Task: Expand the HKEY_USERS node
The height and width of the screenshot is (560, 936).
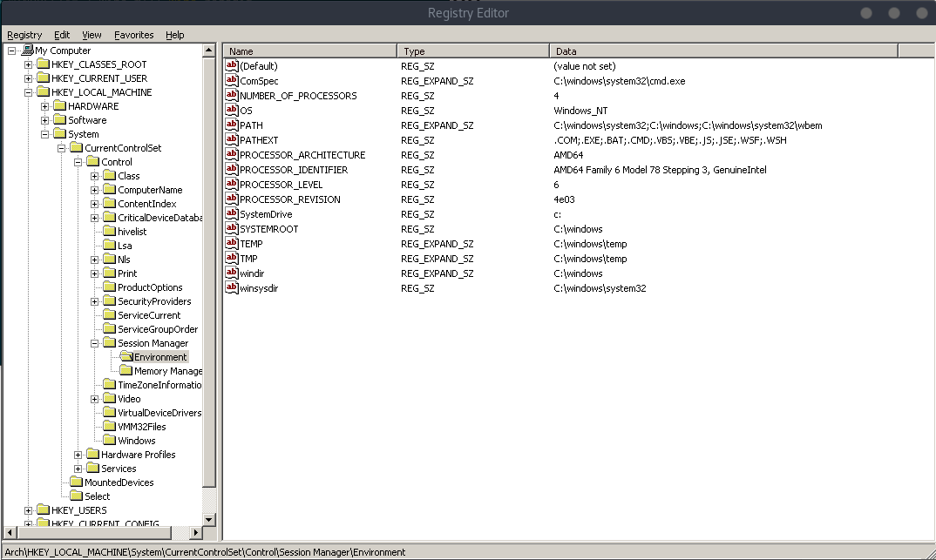Action: pyautogui.click(x=28, y=510)
